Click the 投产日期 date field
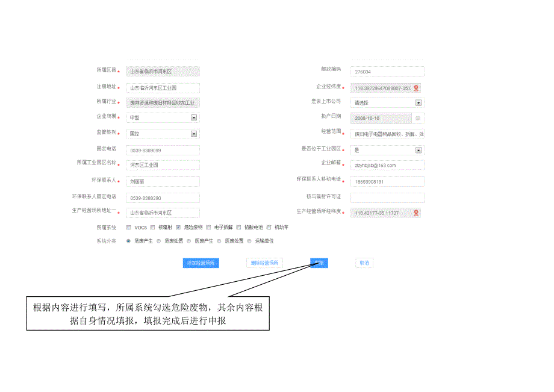The image size is (554, 392). [x=381, y=118]
